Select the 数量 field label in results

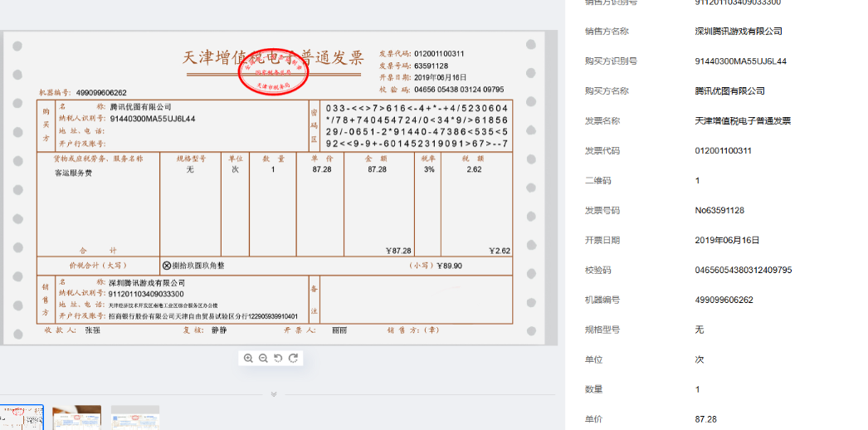593,389
